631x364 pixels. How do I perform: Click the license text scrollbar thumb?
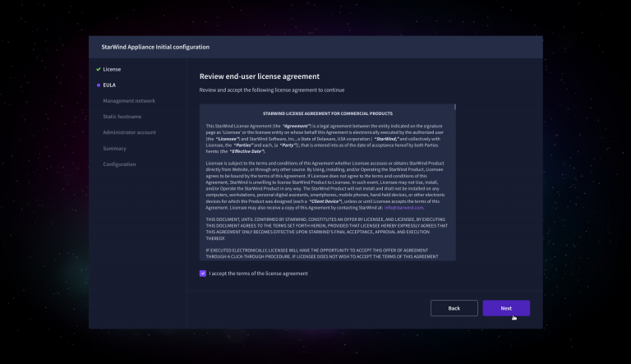(455, 107)
